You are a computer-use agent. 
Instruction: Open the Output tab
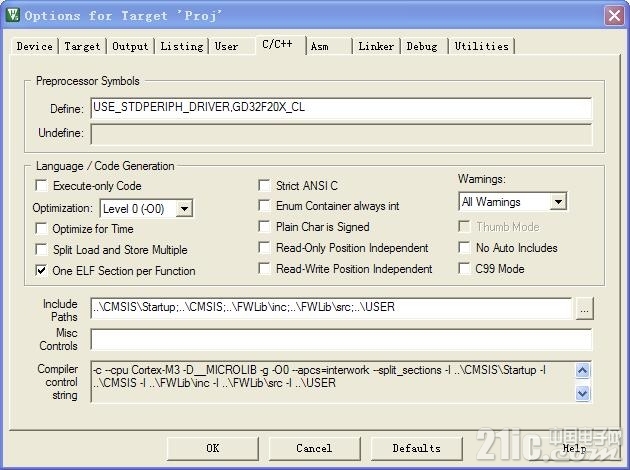[130, 46]
